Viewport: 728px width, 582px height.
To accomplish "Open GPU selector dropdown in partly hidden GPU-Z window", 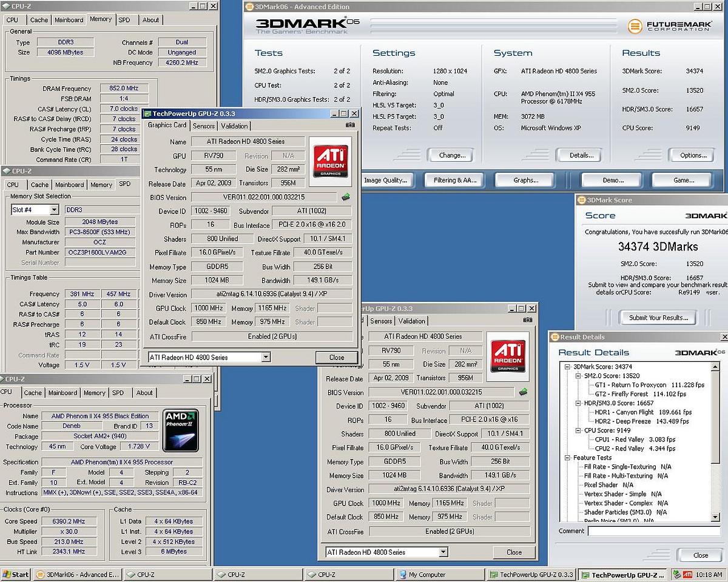I will point(443,552).
